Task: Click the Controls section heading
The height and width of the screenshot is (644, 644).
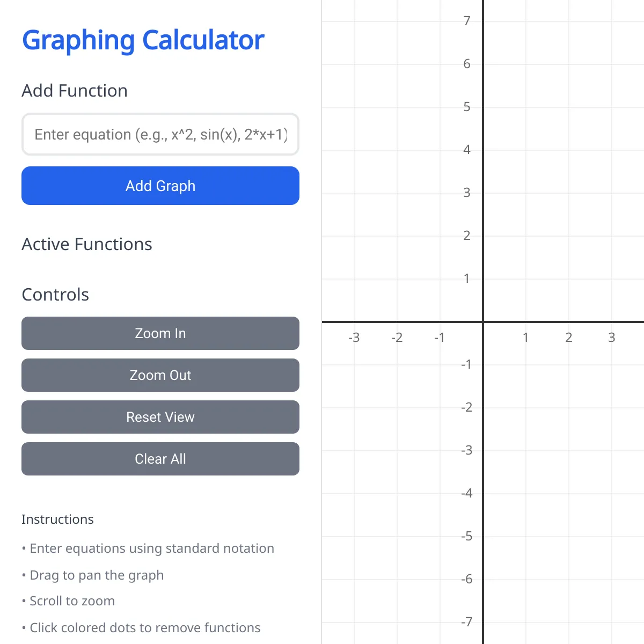Action: pyautogui.click(x=55, y=295)
